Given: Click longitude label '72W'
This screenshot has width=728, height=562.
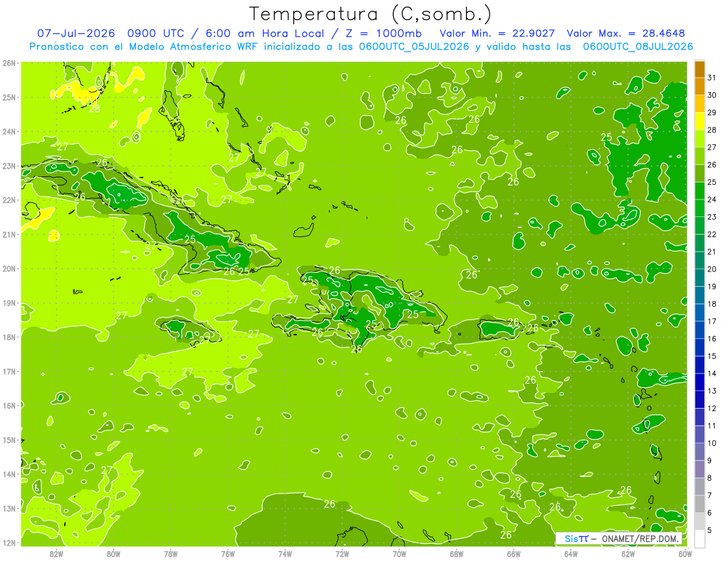Looking at the screenshot, I should (342, 554).
